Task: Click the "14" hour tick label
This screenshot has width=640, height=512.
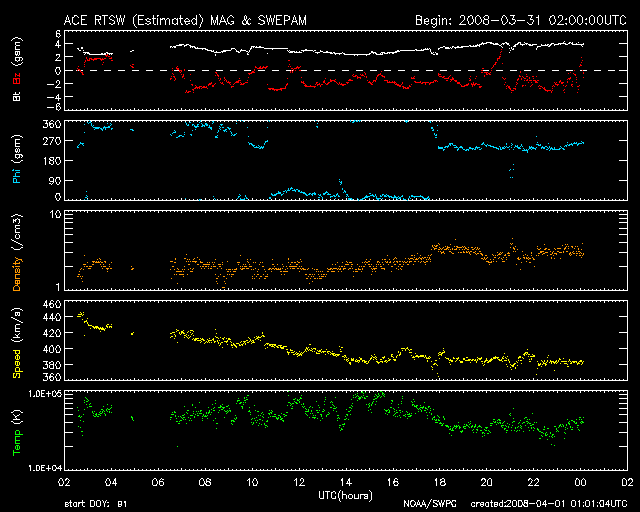Action: 346,482
